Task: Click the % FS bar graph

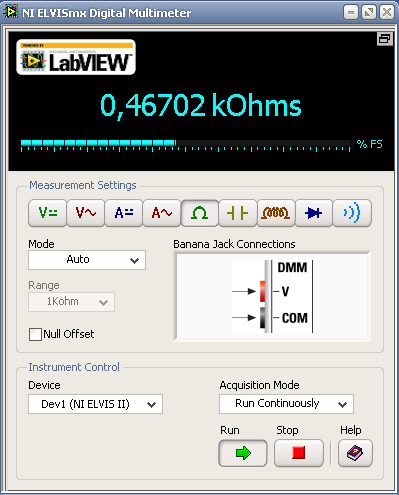Action: pyautogui.click(x=185, y=145)
